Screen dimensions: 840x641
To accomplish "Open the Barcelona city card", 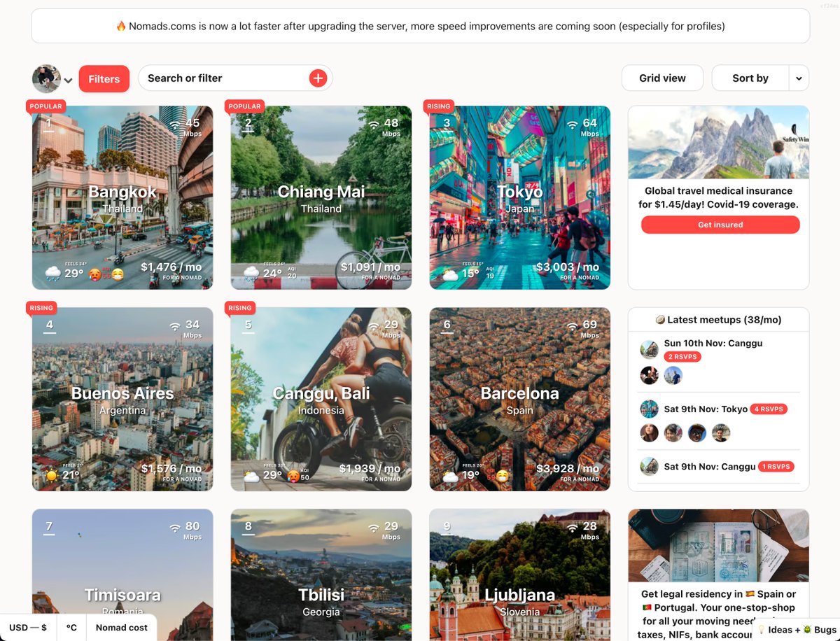I will click(520, 399).
